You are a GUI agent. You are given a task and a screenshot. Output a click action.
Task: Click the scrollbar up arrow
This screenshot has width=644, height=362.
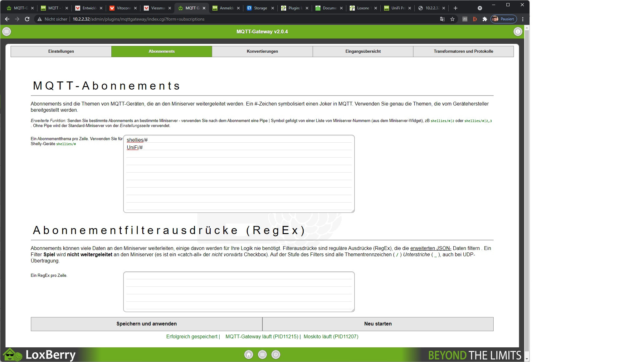pyautogui.click(x=527, y=28)
